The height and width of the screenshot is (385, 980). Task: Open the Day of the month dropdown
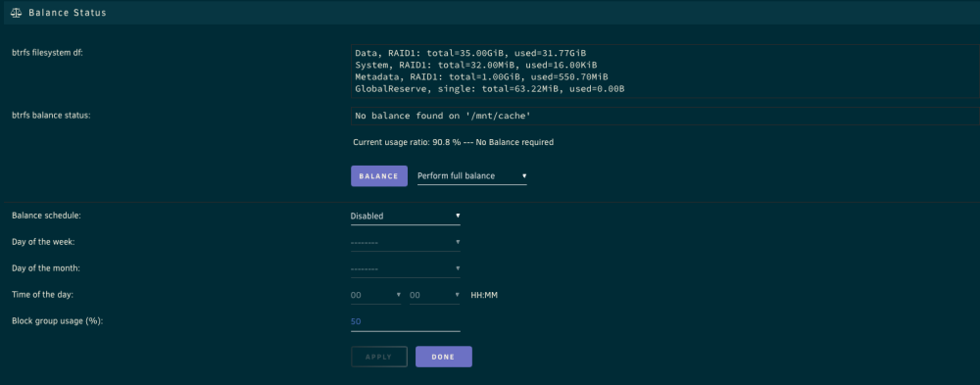click(x=405, y=268)
